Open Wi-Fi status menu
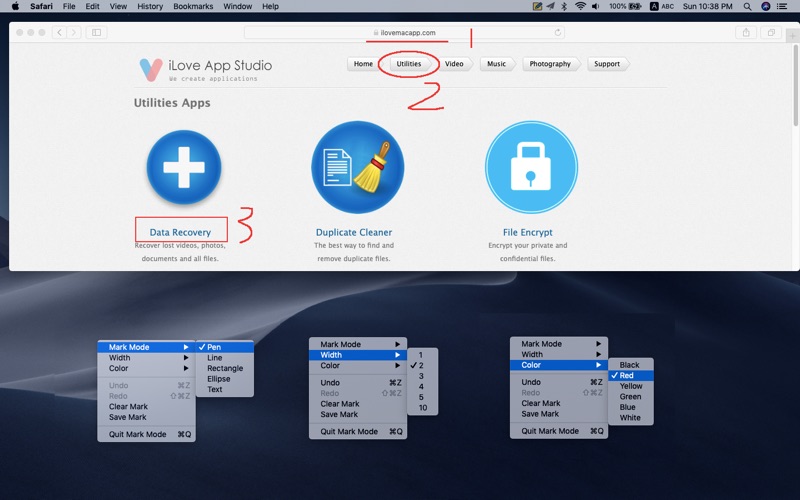This screenshot has height=500, width=800. (x=580, y=7)
